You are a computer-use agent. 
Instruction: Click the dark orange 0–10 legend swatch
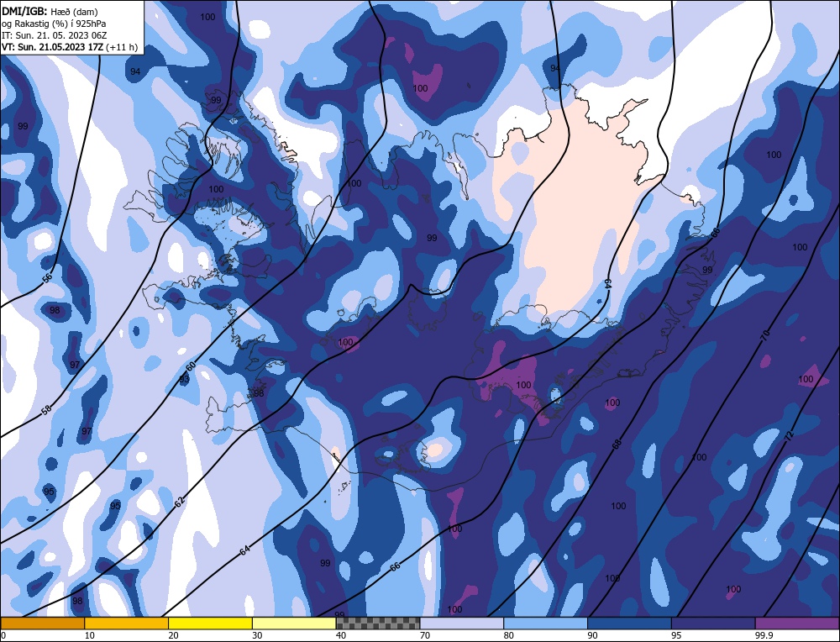(x=42, y=623)
